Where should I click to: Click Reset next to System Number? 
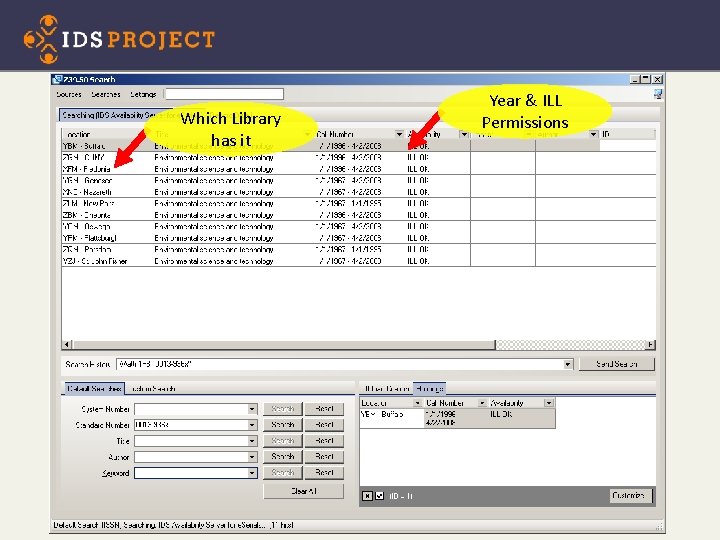click(x=324, y=409)
